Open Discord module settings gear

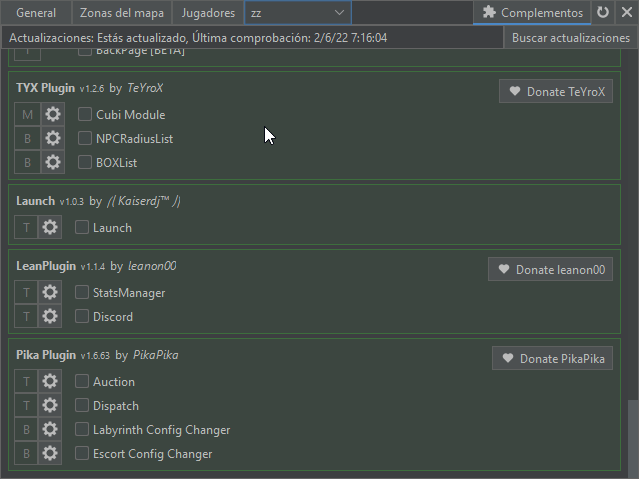pos(50,317)
